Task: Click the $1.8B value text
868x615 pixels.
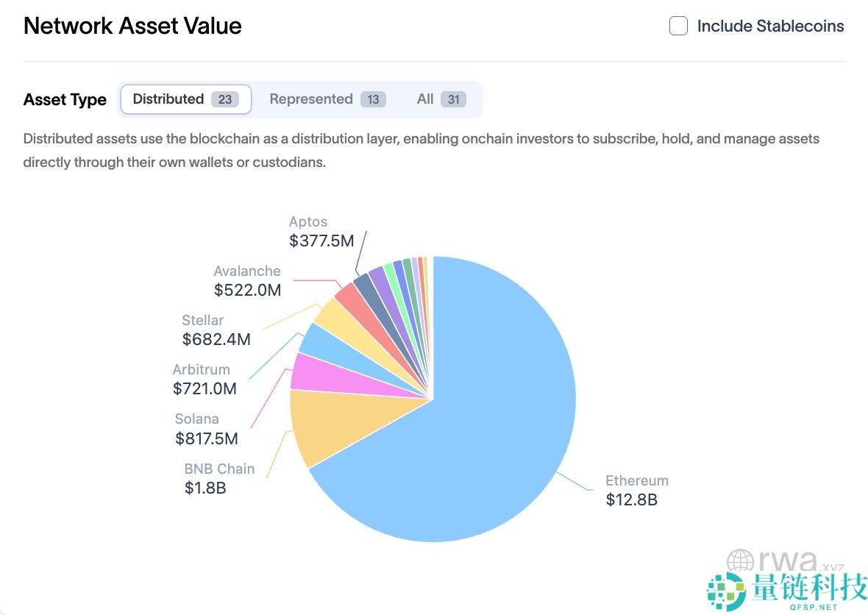Action: (204, 488)
